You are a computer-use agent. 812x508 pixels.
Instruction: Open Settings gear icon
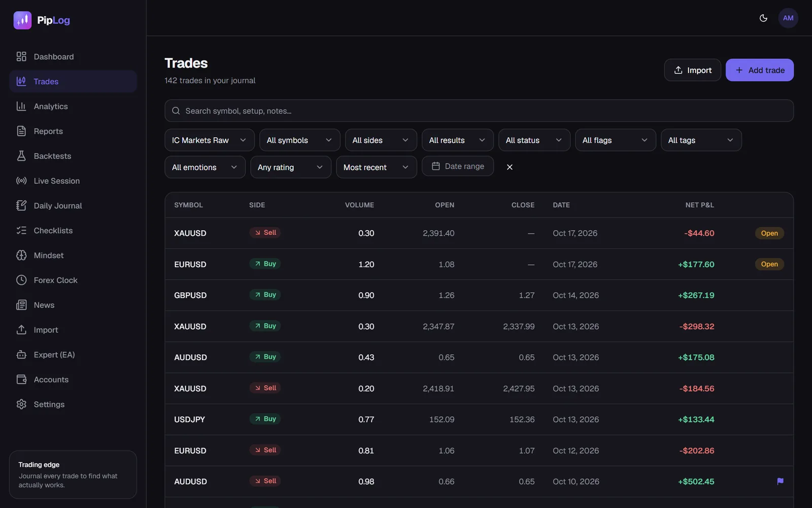pos(21,404)
